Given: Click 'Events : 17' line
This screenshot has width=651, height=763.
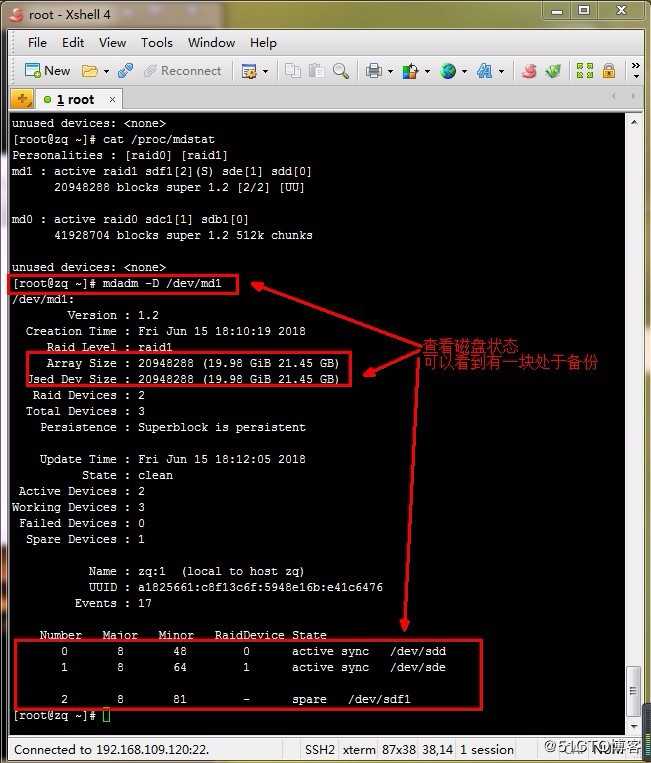Looking at the screenshot, I should coord(113,603).
